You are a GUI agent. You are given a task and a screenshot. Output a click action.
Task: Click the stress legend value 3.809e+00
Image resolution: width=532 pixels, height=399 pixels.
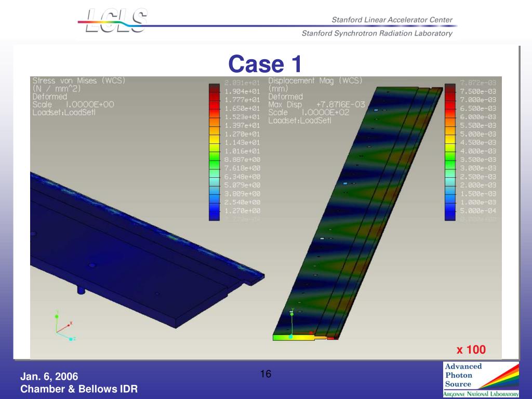pos(242,194)
